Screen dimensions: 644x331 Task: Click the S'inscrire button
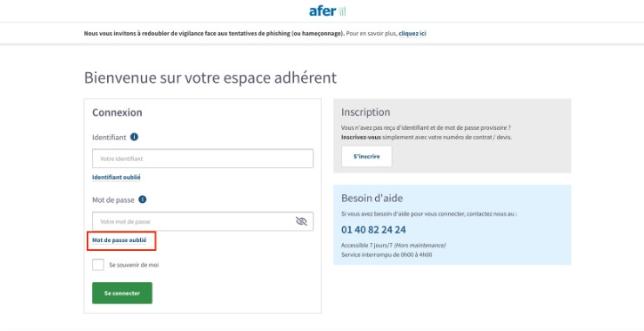tap(366, 157)
